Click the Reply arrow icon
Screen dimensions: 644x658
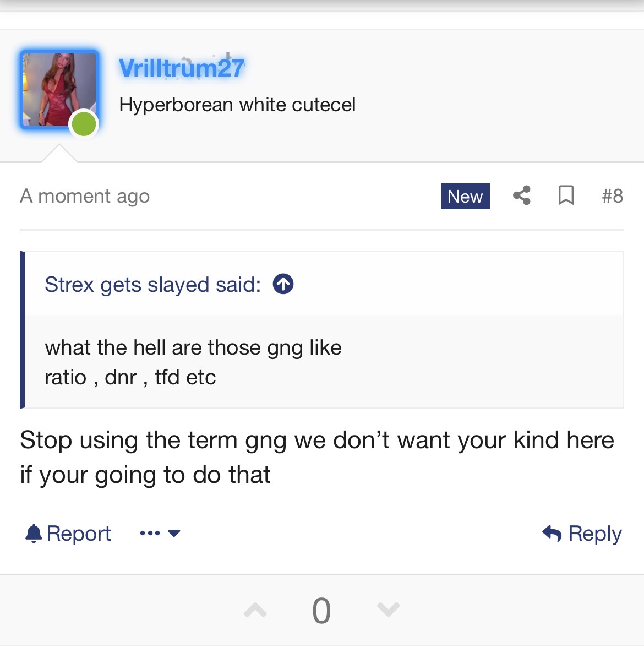(552, 534)
